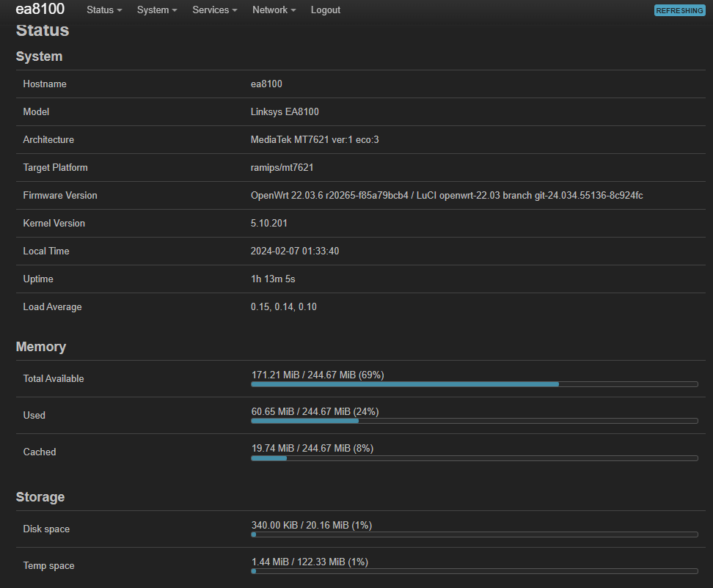
Task: Click the 340.00 KiB / 20.16 MiB (1%) text
Action: 312,525
